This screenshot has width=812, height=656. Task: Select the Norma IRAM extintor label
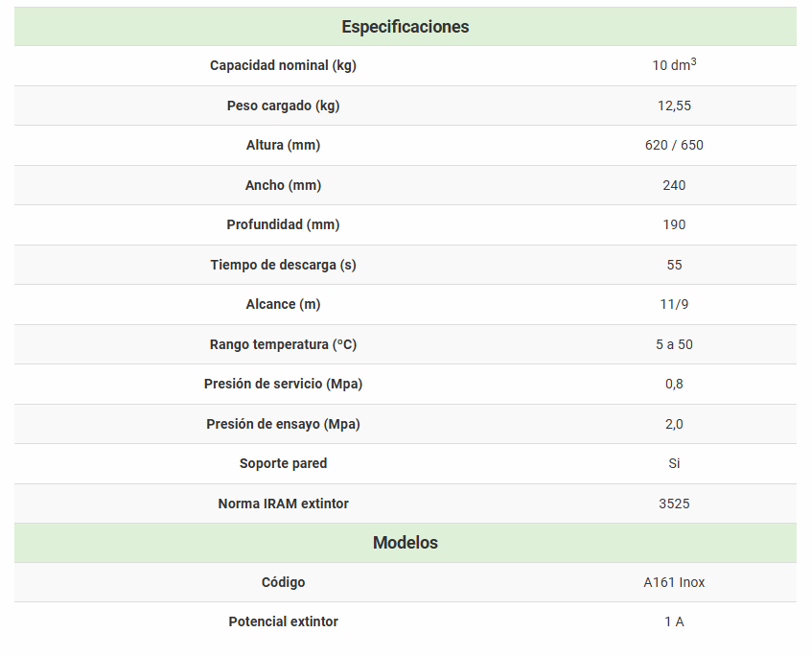click(283, 504)
